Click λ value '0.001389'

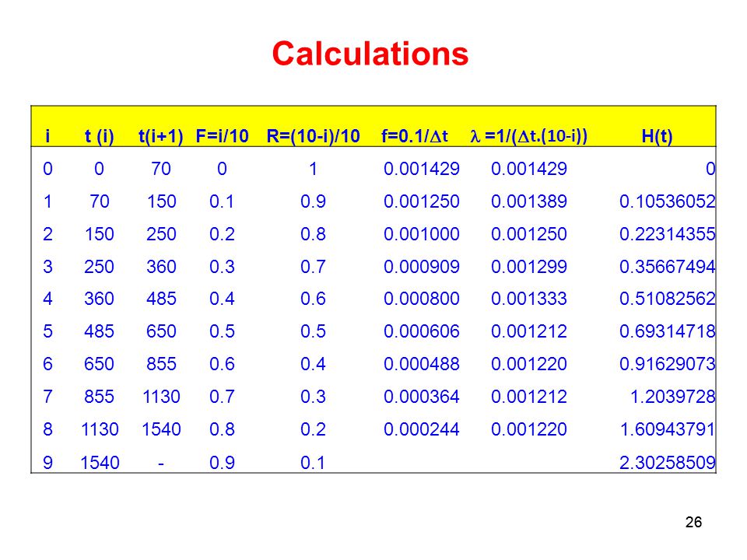point(529,201)
